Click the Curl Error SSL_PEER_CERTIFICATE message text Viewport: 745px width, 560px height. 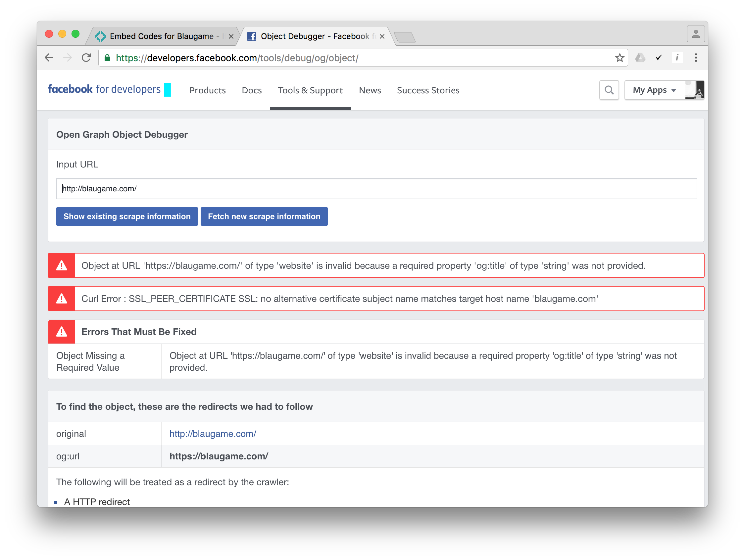[339, 299]
